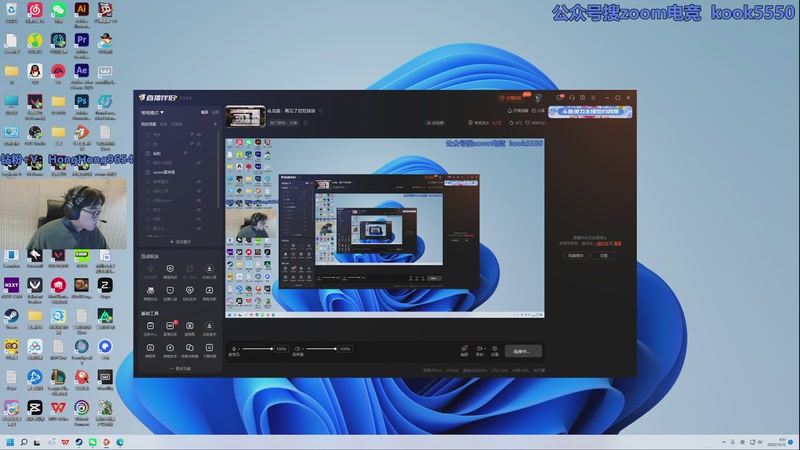
Task: Click the 添加素材 add source button
Action: click(x=181, y=241)
